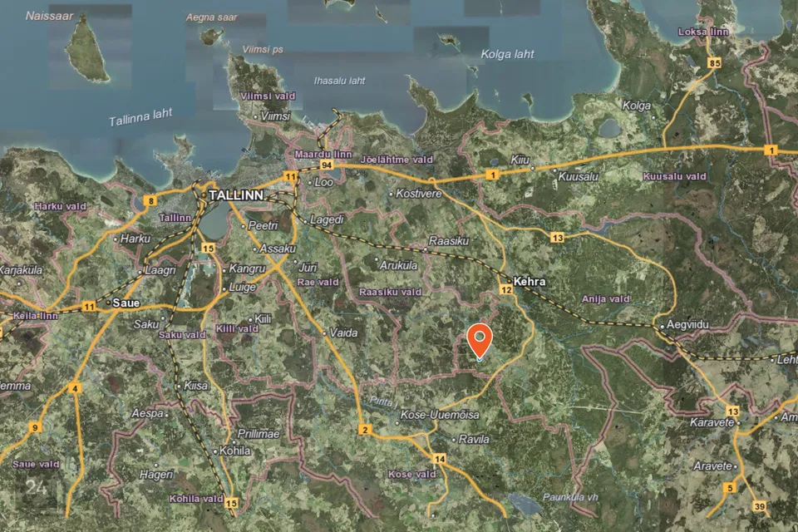Select the route 12 shield near Kehra
Screen dimensions: 798x532
(506, 289)
